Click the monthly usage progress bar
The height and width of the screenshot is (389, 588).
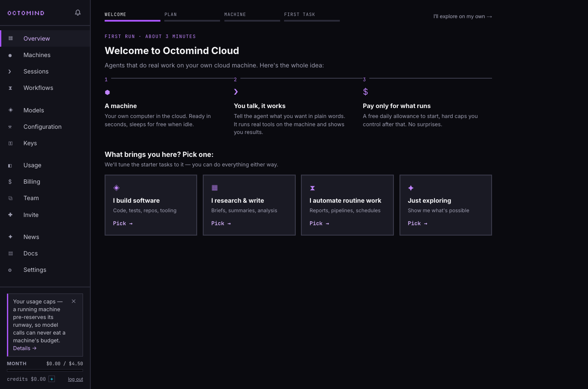[45, 370]
